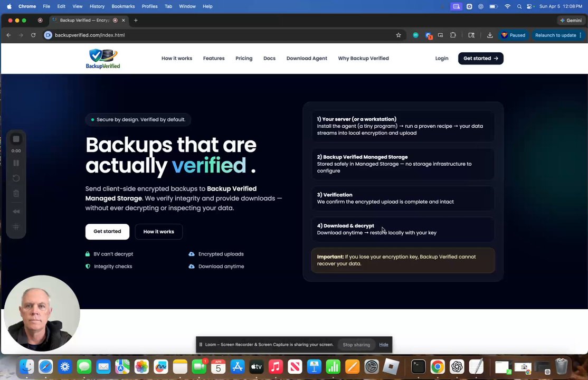588x380 pixels.
Task: Click the white Get started hero button
Action: pos(107,232)
